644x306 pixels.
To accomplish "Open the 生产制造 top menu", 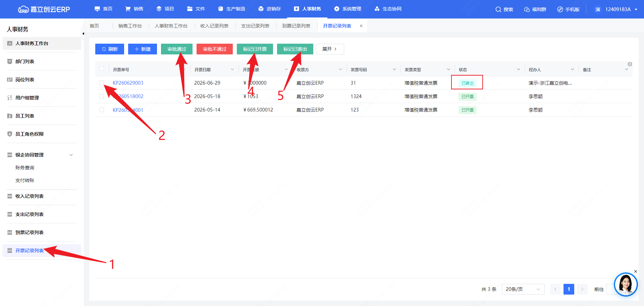I will (x=232, y=9).
